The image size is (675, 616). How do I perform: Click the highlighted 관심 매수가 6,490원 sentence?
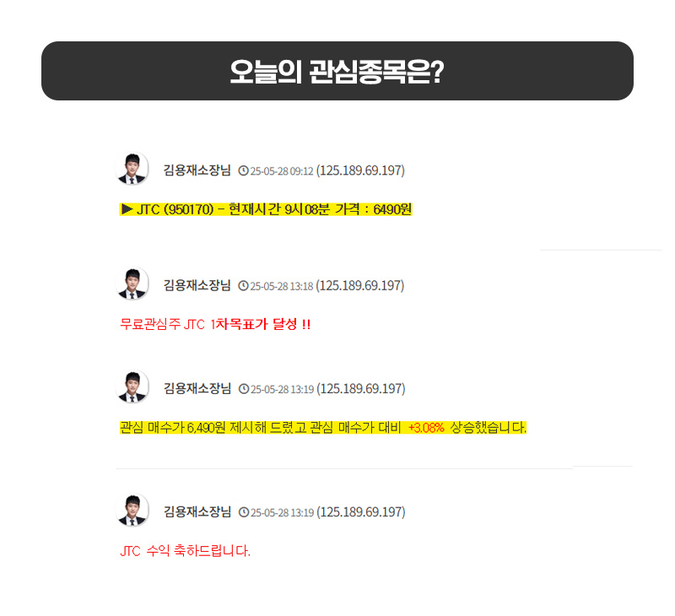pyautogui.click(x=323, y=428)
